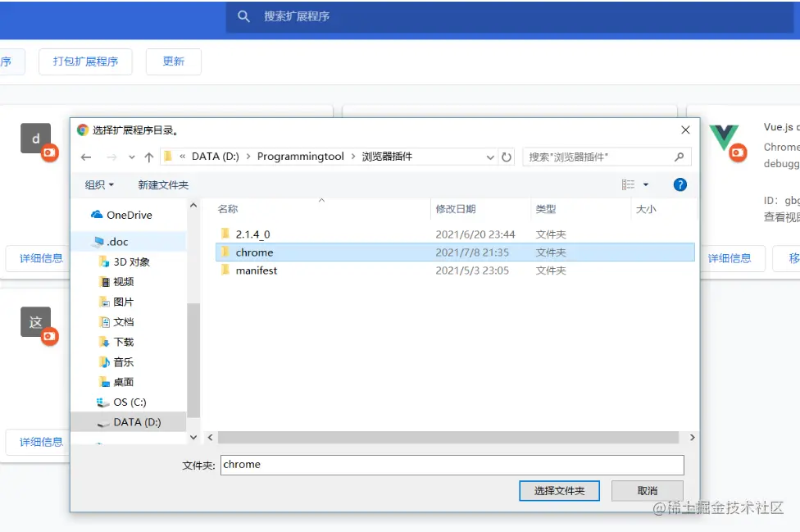Click the horizontal scrollbar right arrow
800x532 pixels.
(692, 437)
